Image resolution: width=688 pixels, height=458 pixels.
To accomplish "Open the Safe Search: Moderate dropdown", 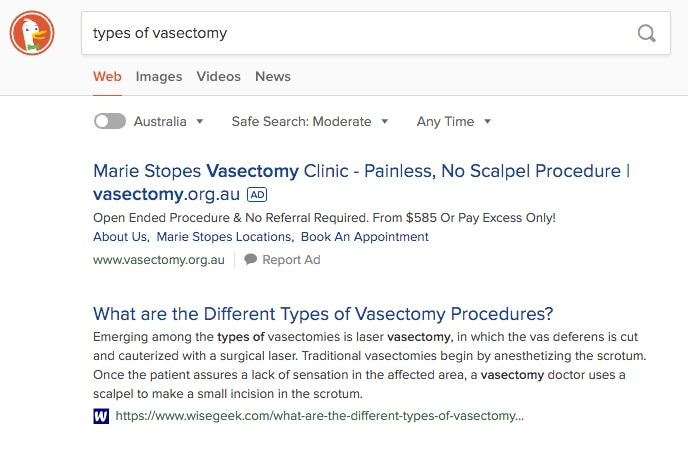I will [x=310, y=122].
